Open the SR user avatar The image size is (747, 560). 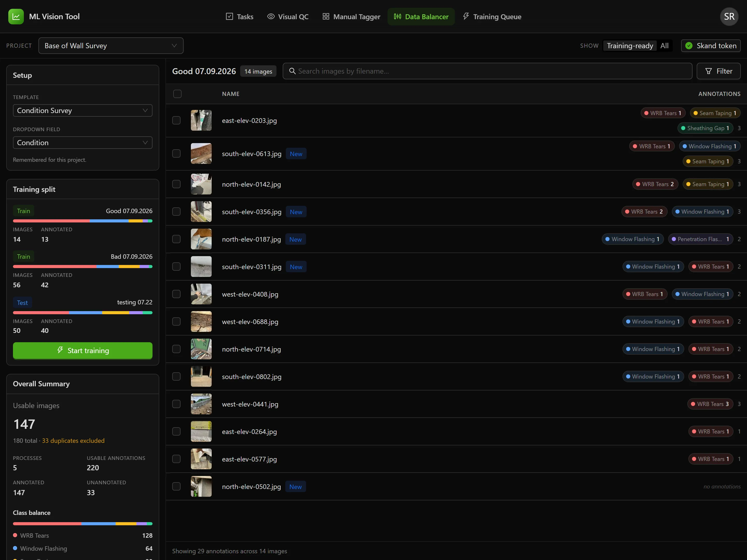[x=729, y=17]
